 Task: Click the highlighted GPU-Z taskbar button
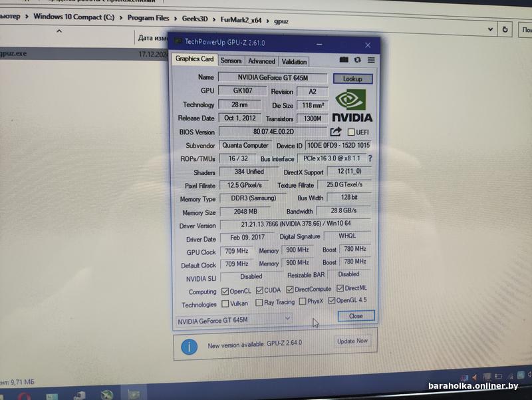[134, 394]
